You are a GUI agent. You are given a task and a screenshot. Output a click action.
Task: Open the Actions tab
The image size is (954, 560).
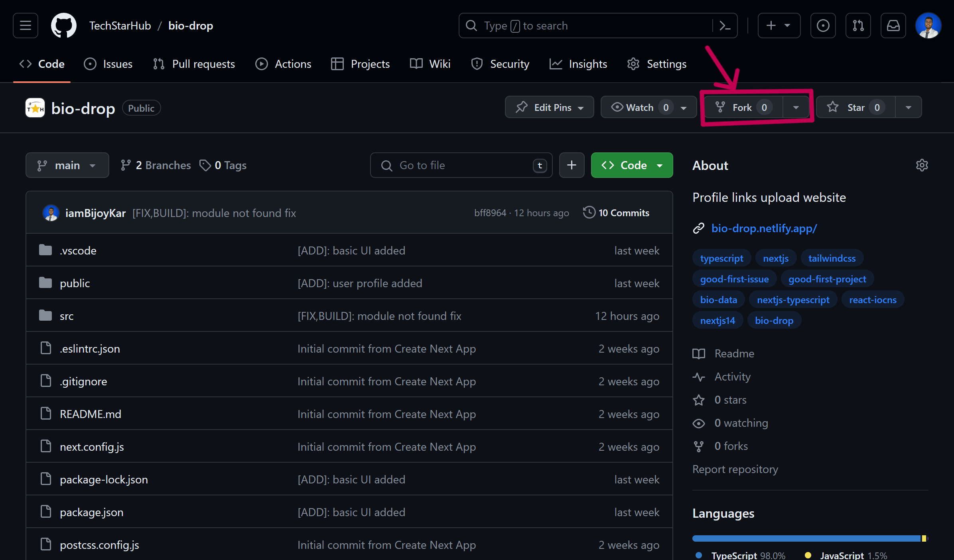pyautogui.click(x=284, y=64)
